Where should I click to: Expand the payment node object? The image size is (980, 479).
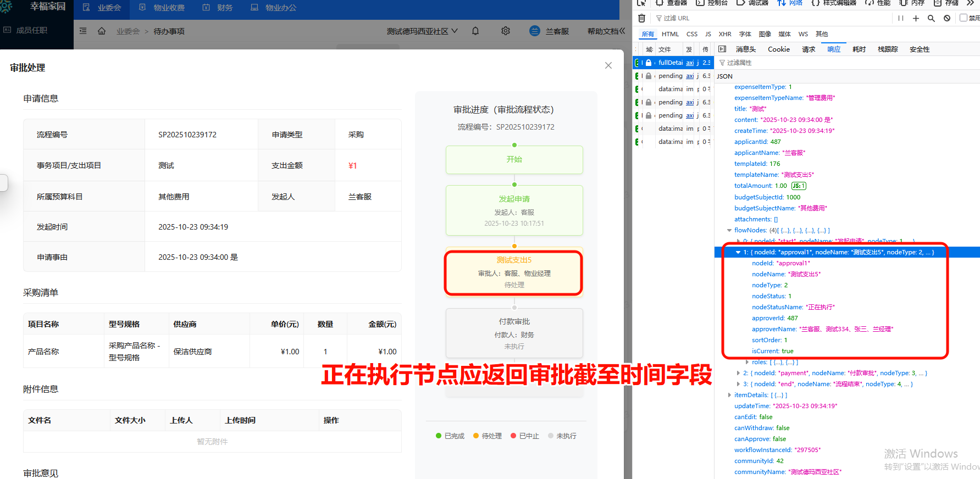click(738, 373)
